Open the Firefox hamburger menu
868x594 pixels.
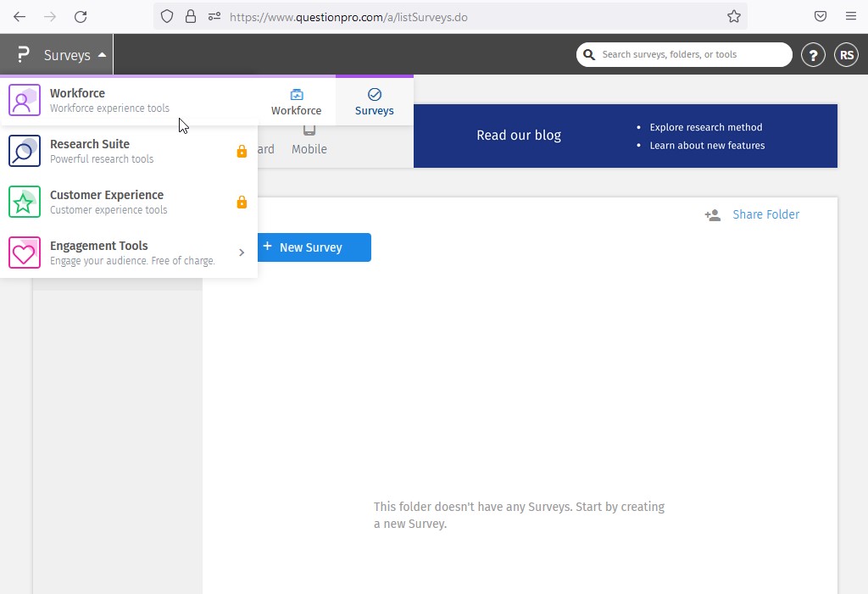[x=850, y=17]
